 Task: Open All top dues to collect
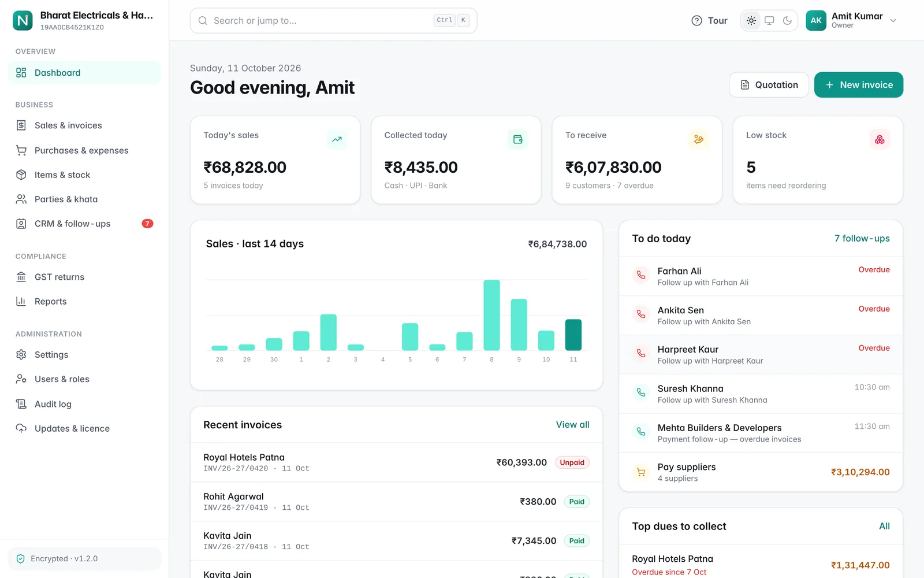point(884,527)
